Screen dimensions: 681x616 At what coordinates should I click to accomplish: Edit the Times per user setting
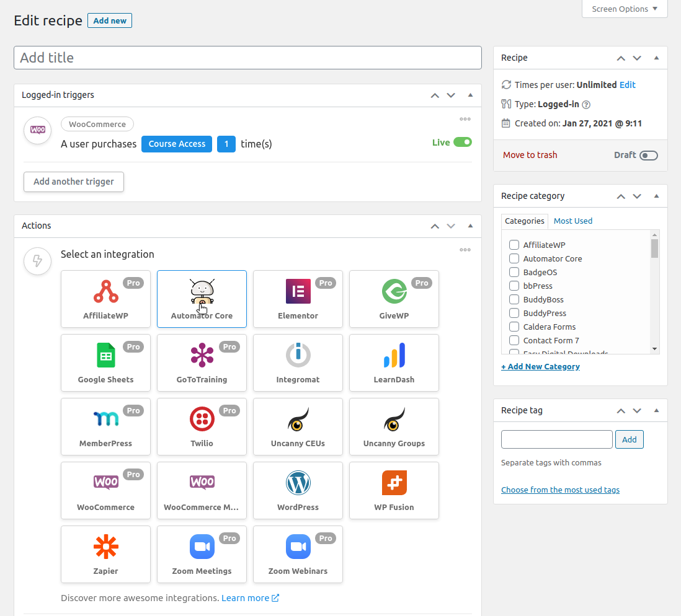pos(627,85)
